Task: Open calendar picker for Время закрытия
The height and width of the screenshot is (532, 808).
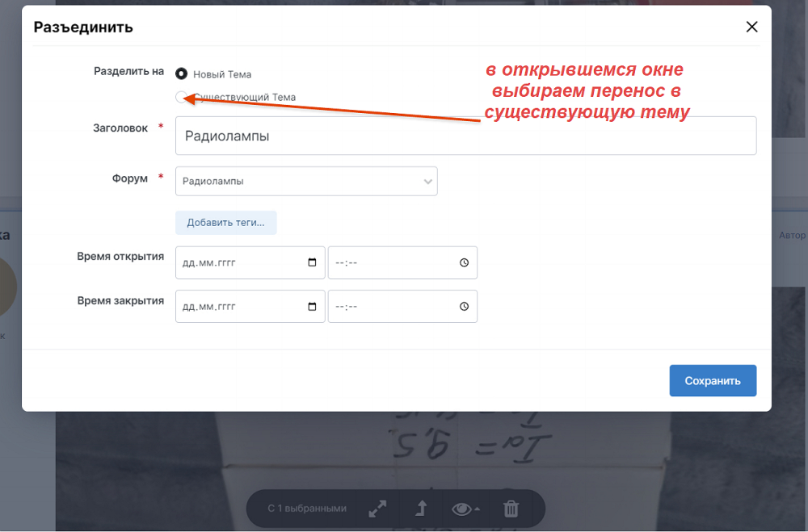Action: point(313,307)
